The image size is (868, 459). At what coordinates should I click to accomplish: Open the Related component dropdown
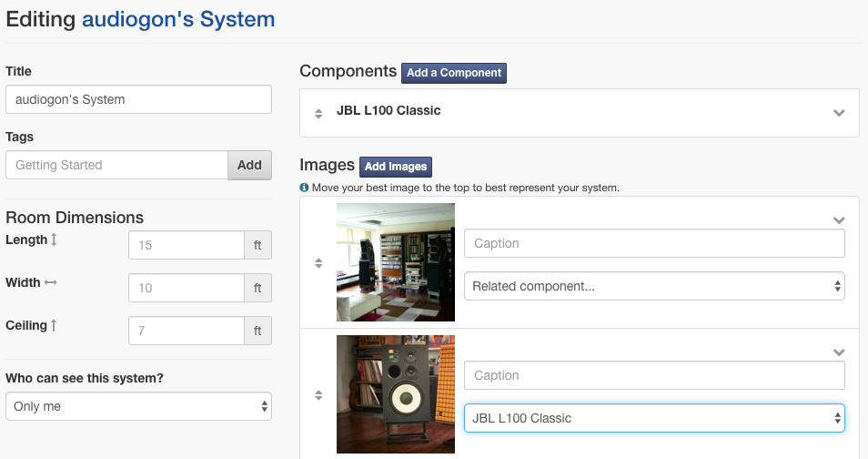coord(654,286)
